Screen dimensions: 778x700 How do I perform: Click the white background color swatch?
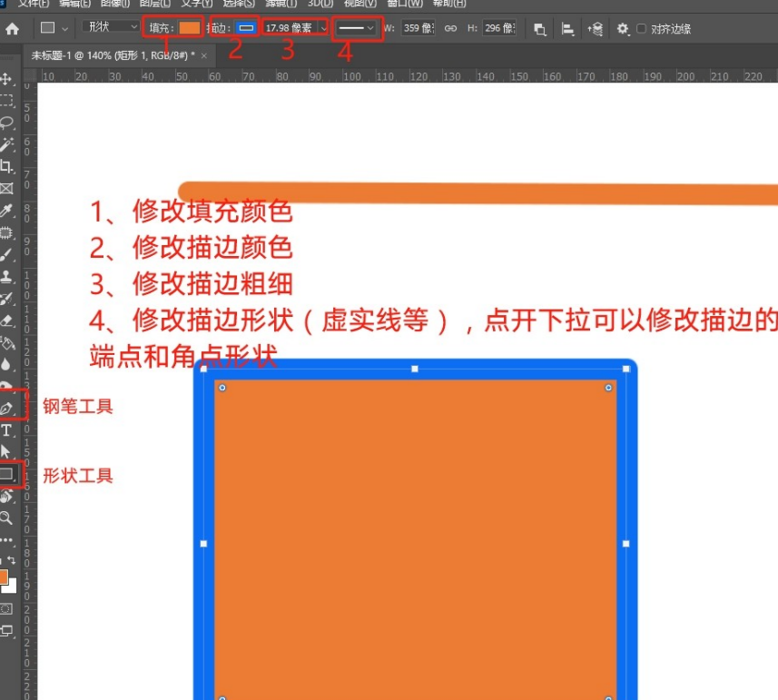coord(12,587)
